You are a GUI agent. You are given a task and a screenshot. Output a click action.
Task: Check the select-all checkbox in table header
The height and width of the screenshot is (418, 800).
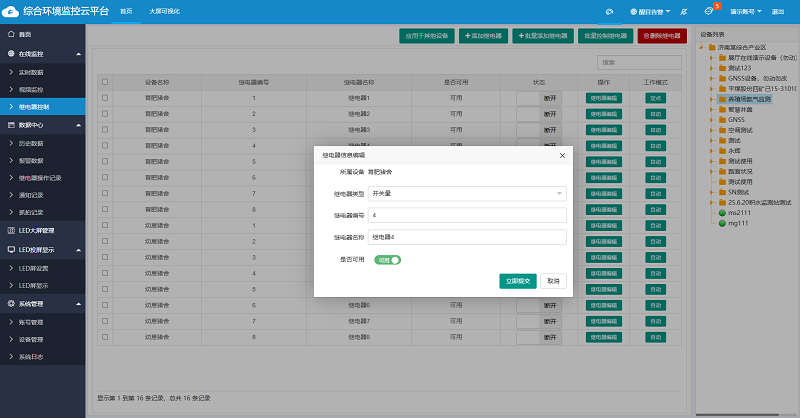click(105, 82)
